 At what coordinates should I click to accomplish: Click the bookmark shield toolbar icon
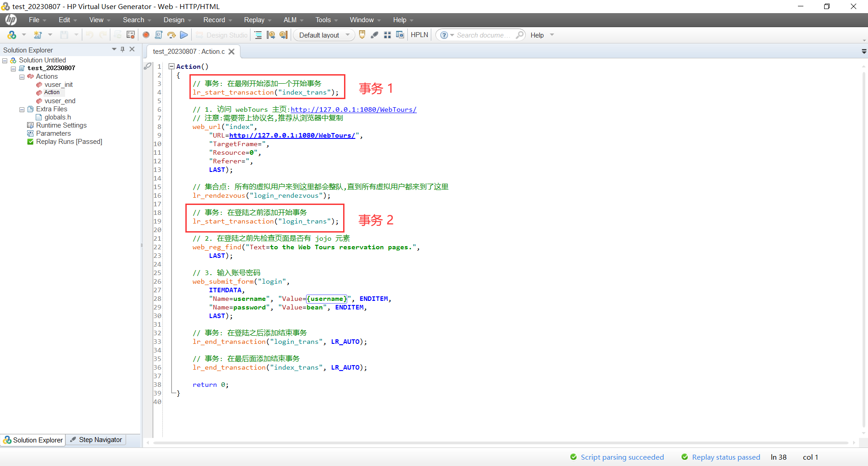click(x=362, y=35)
